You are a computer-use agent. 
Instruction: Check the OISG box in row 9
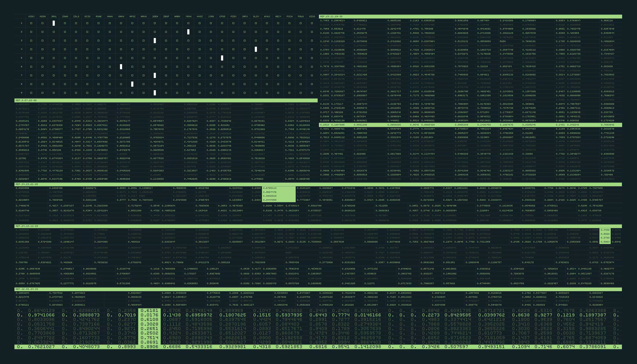312,93
